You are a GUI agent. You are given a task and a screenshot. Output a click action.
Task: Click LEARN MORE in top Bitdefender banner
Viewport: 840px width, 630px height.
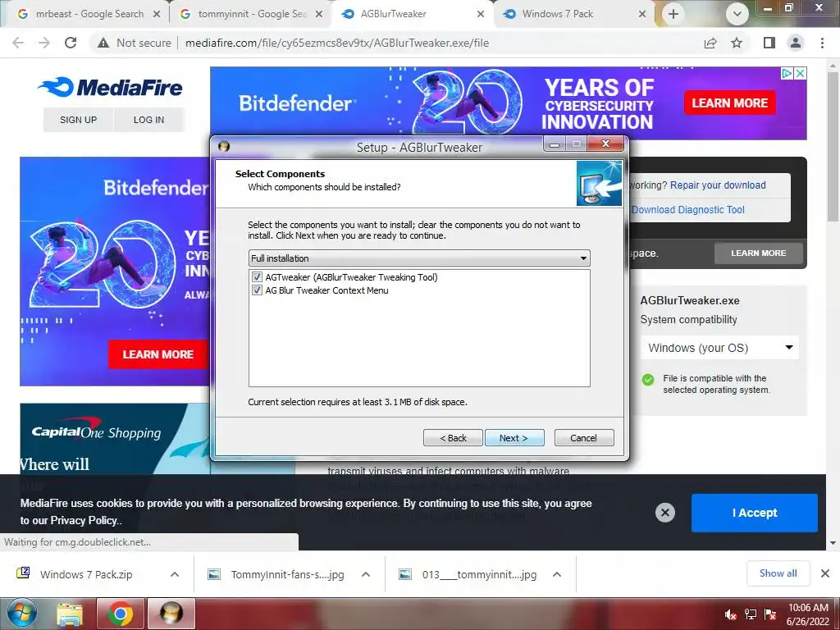729,103
